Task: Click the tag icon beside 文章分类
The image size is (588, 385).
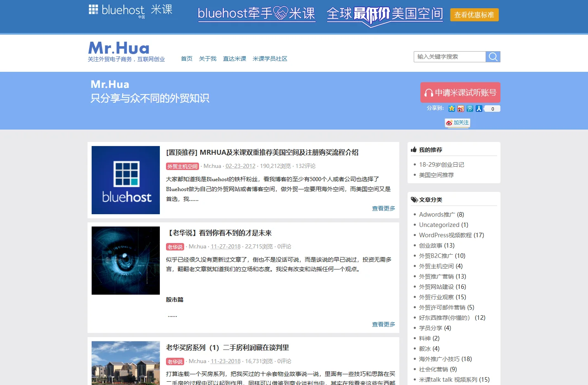Action: pos(414,200)
